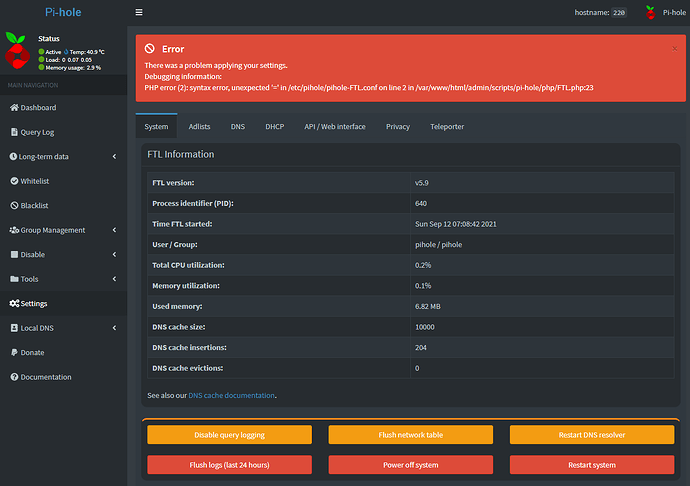
Task: Click the DNS cache insertions value 204
Action: tap(421, 348)
